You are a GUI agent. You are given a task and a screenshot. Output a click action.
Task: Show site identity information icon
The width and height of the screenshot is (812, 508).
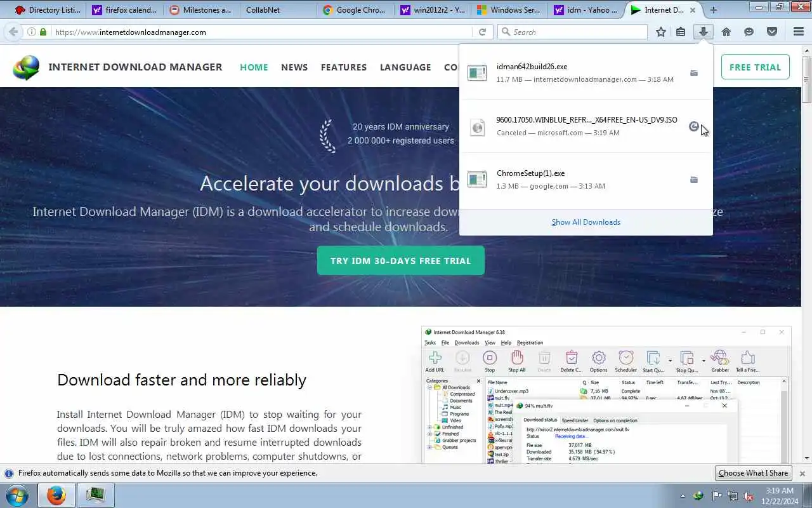31,32
